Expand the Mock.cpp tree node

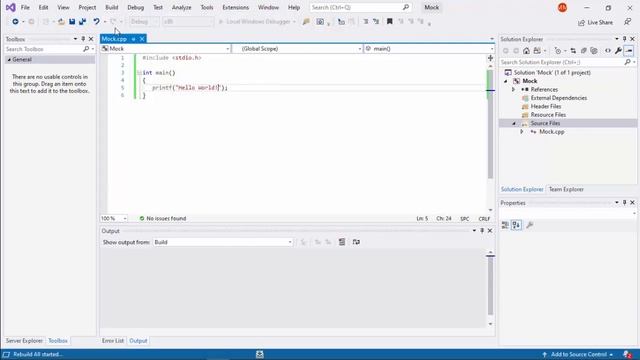click(522, 132)
